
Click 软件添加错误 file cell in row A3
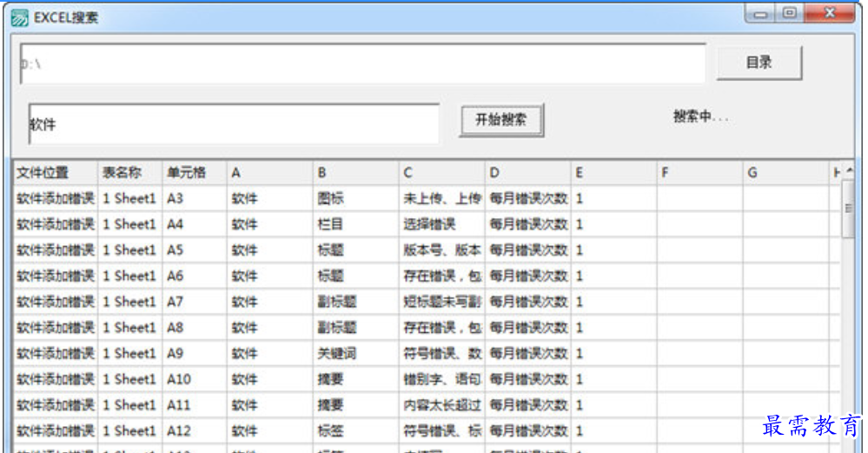56,198
